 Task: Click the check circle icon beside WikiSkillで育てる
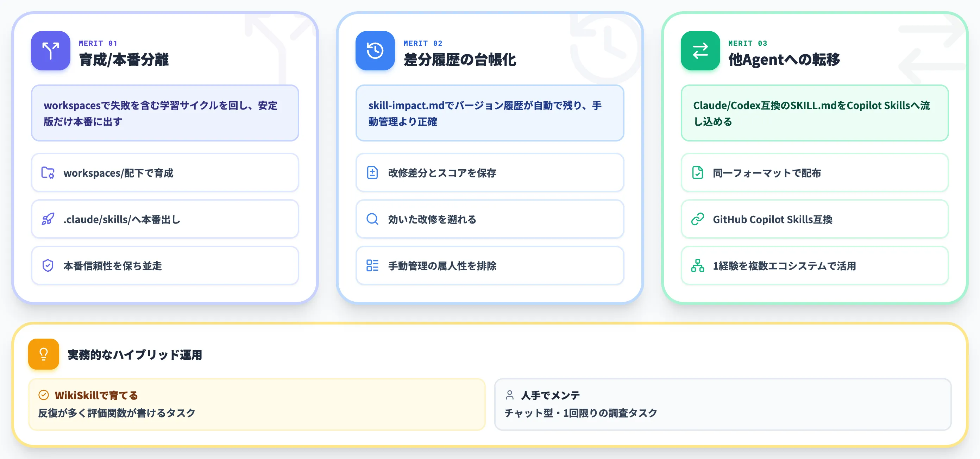click(44, 395)
